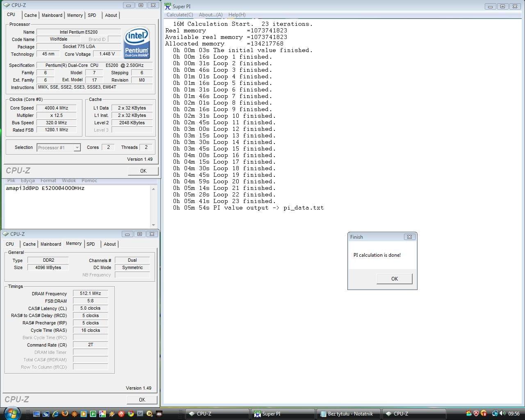
Task: Click Notatnik text area with amapi3d text
Action: [x=77, y=207]
